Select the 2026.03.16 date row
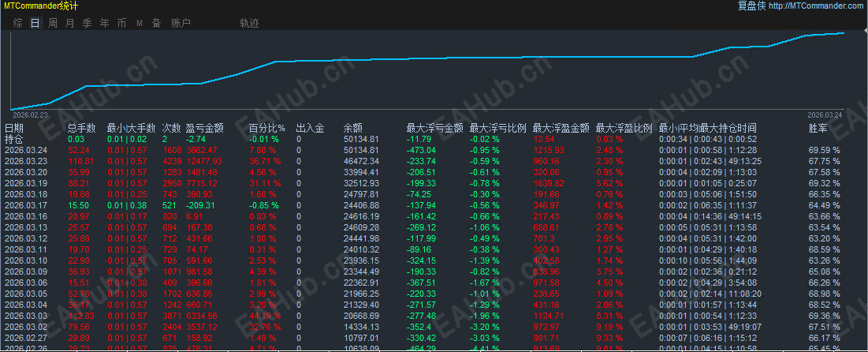 (x=28, y=217)
